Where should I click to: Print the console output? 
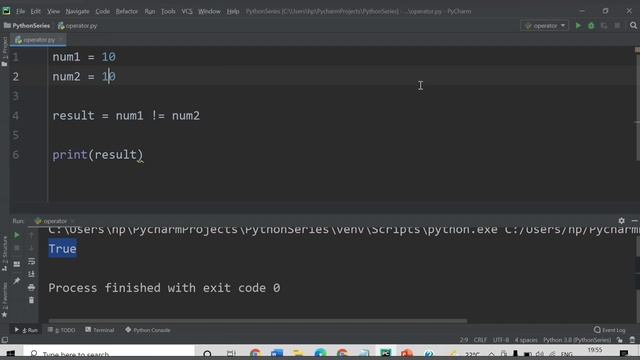[x=31, y=287]
